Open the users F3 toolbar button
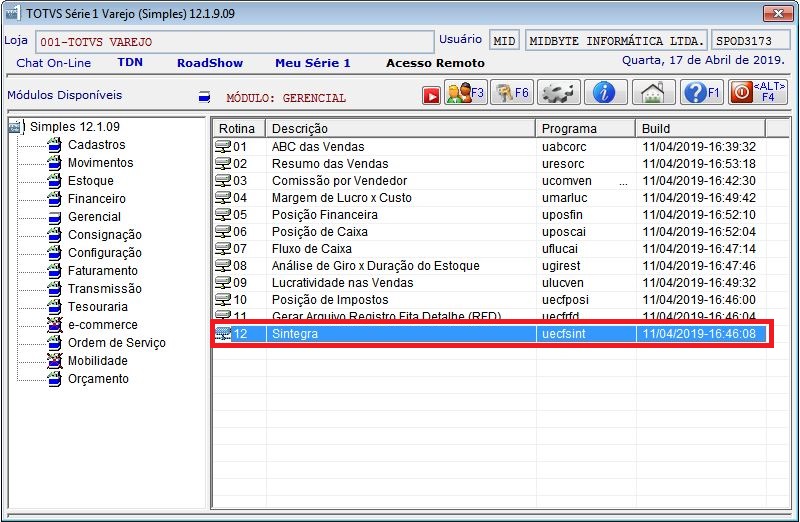800x522 pixels. tap(466, 92)
